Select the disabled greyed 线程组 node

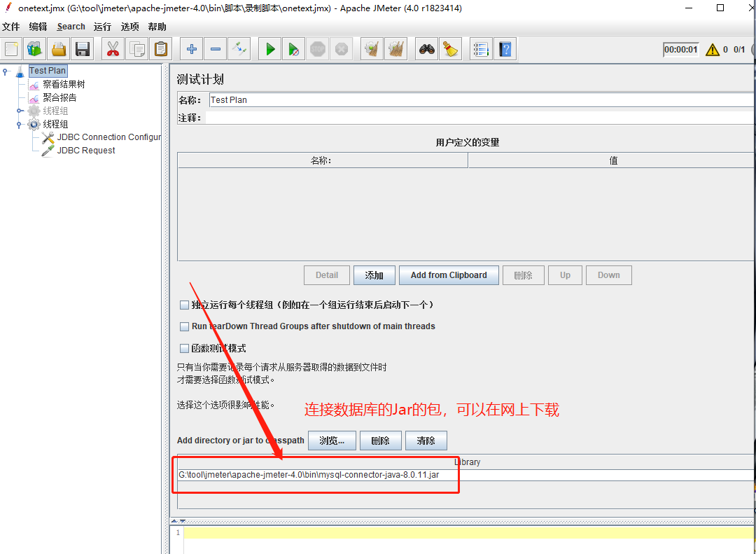55,111
